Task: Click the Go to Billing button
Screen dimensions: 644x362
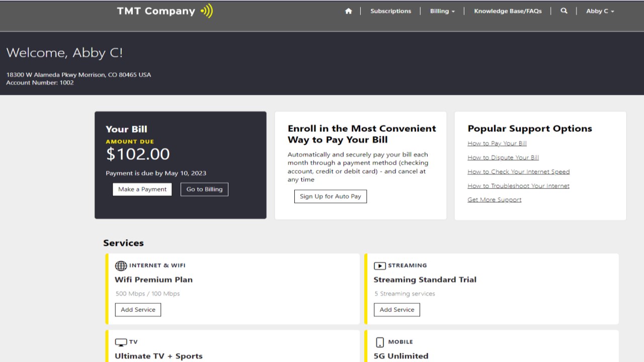Action: point(204,189)
